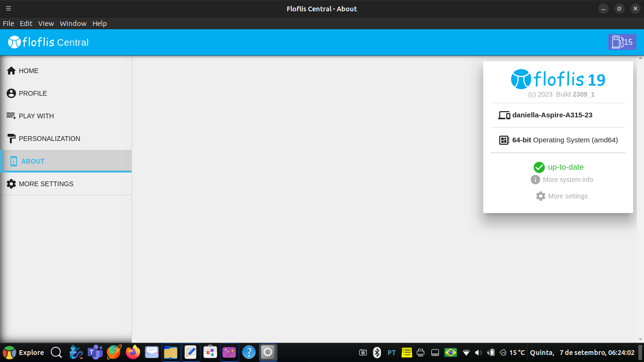Image resolution: width=644 pixels, height=362 pixels.
Task: Open MORE SETTINGS in the sidebar
Action: click(x=66, y=184)
